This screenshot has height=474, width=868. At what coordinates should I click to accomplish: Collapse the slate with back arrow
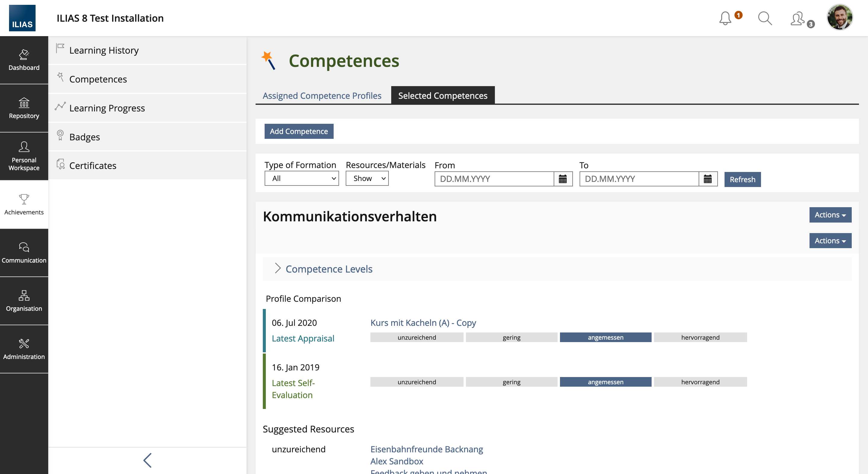pos(147,460)
